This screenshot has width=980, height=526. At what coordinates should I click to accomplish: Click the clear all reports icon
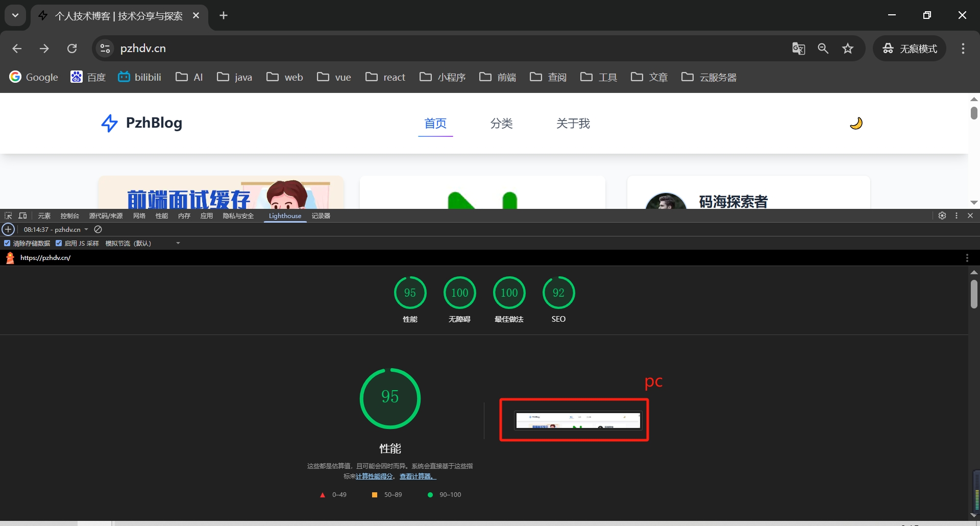click(98, 229)
